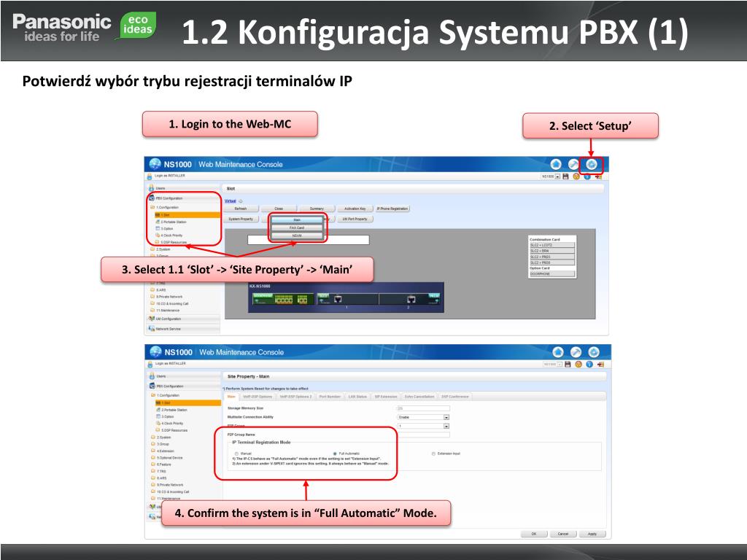Viewport: 747px width, 560px height.
Task: Click the System Property button
Action: pos(241,219)
